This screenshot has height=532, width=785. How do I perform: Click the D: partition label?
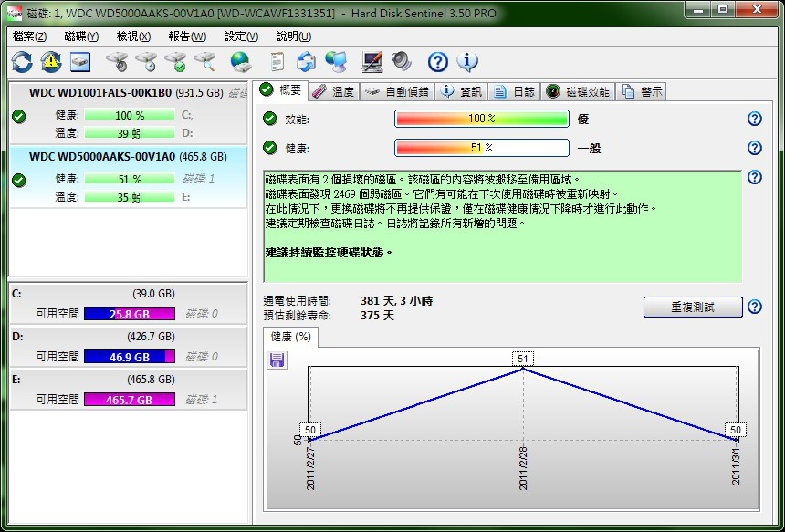click(x=16, y=337)
